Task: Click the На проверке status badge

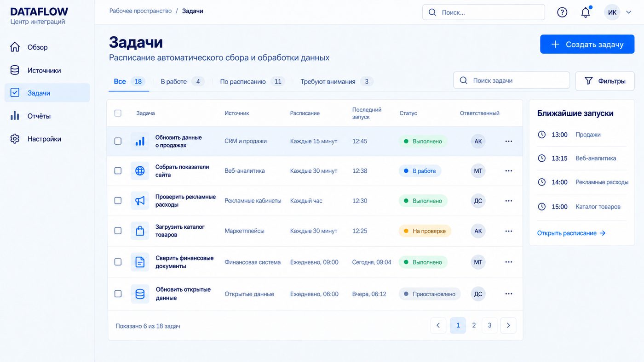Action: click(425, 231)
